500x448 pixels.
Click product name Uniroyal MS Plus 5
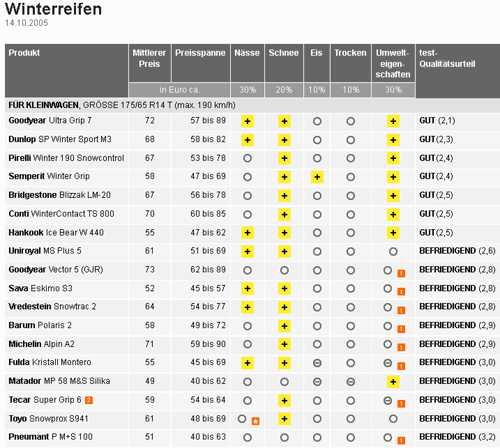tap(45, 251)
